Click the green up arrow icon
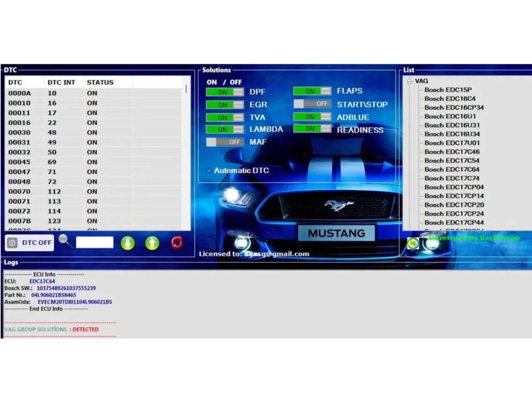 152,243
